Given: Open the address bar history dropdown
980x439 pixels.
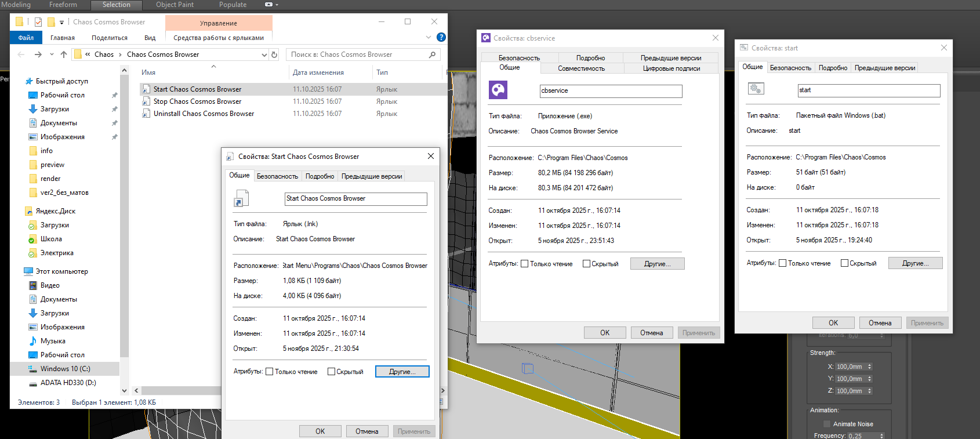Looking at the screenshot, I should 264,55.
